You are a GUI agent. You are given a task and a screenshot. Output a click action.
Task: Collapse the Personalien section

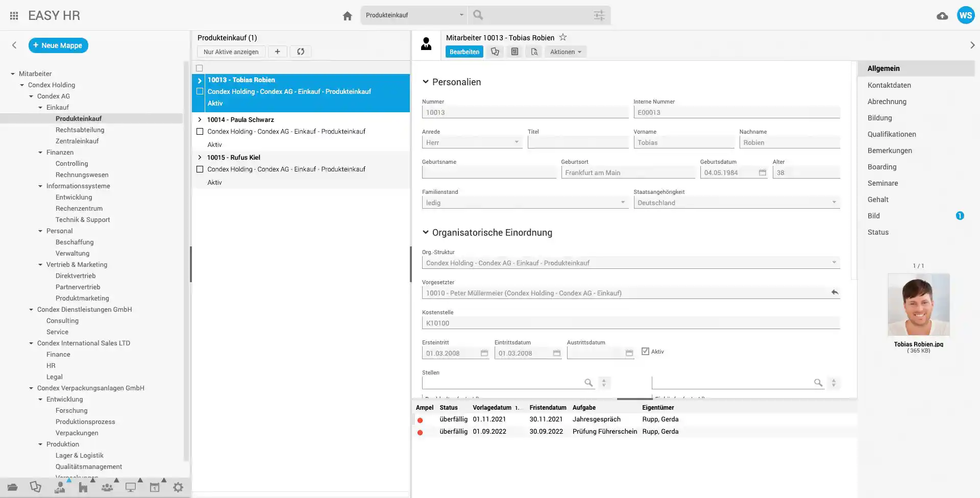(426, 82)
